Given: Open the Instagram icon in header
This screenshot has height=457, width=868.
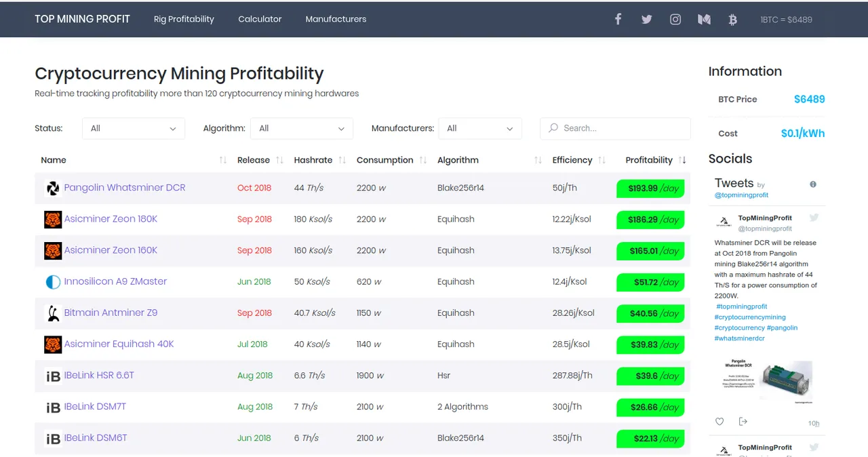Looking at the screenshot, I should [x=675, y=19].
